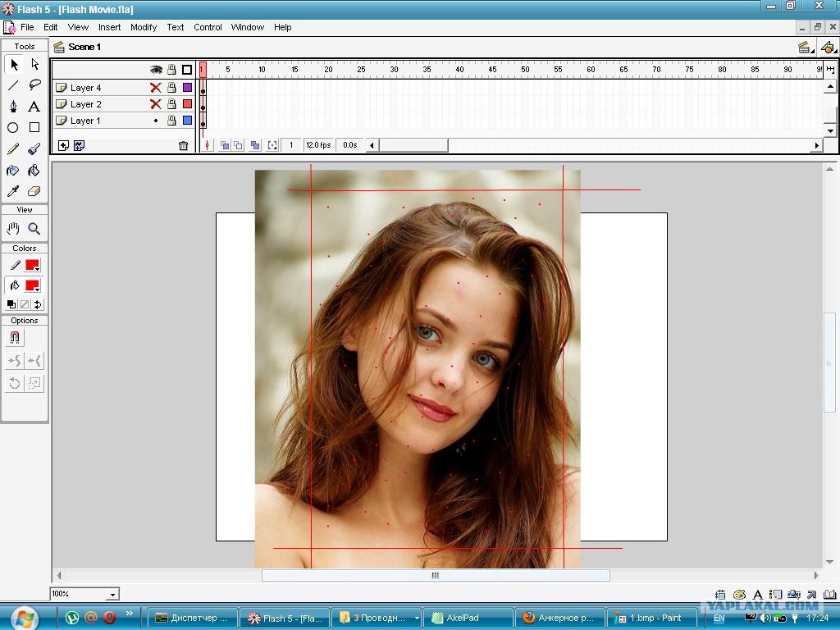This screenshot has height=630, width=840.
Task: Select the Zoom magnifier tool
Action: [34, 229]
